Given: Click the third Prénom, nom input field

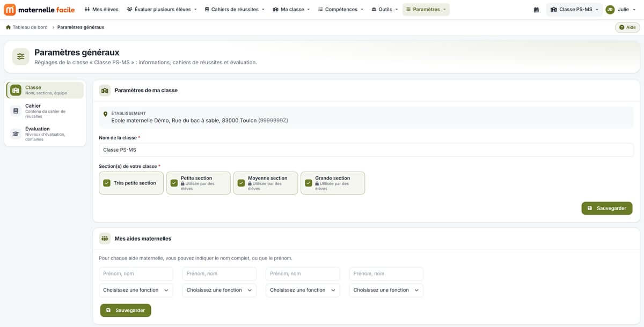Looking at the screenshot, I should tap(303, 273).
